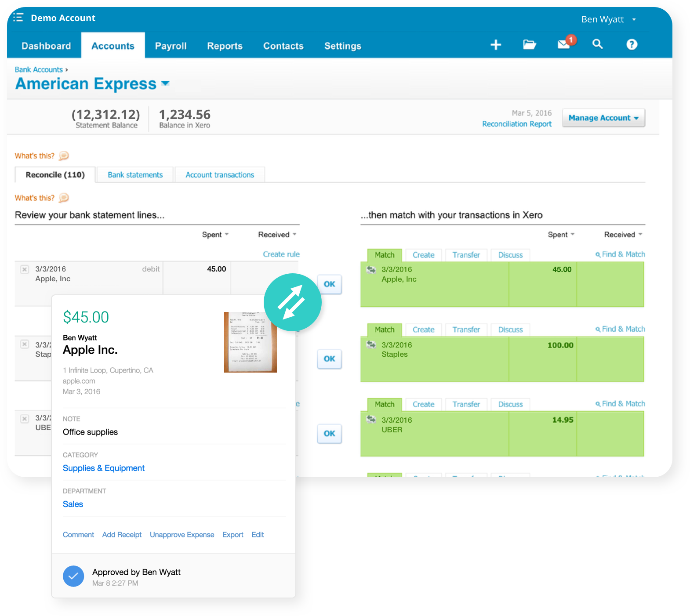
Task: Confirm Apple, Inc match with OK
Action: click(330, 284)
